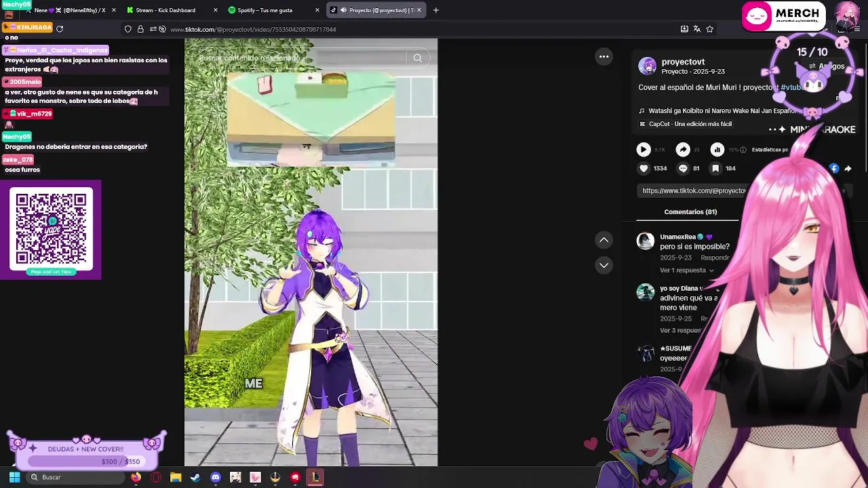Click the Amigos button
The image size is (868, 488).
point(827,66)
